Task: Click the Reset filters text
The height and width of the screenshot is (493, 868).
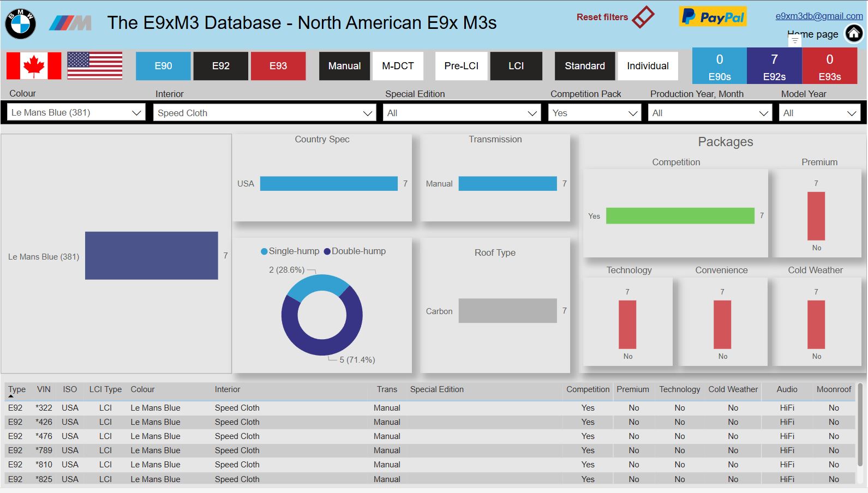Action: [602, 17]
